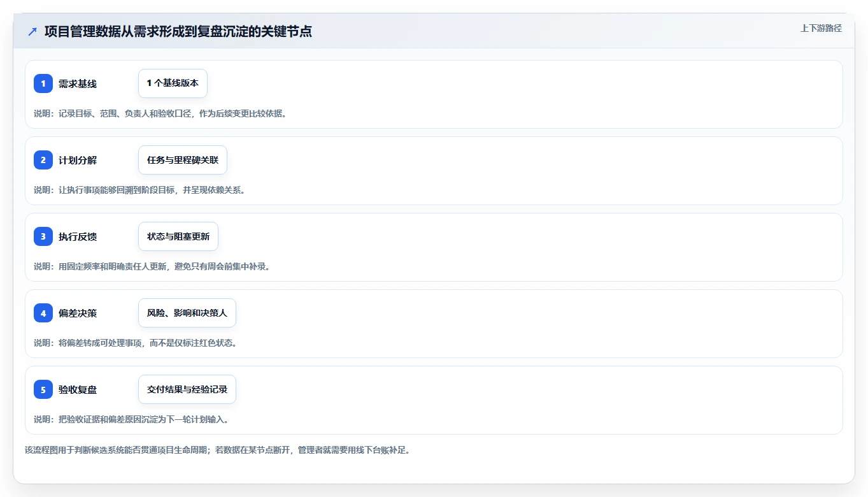Click the 交付结果与经验记录 chip
The image size is (868, 497).
pyautogui.click(x=187, y=389)
